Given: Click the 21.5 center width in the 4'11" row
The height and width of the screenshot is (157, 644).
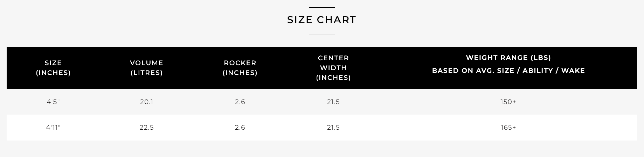Looking at the screenshot, I should tap(333, 128).
